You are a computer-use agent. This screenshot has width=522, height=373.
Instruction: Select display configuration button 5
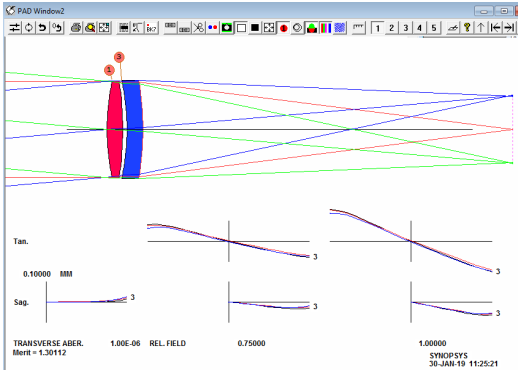pyautogui.click(x=434, y=28)
